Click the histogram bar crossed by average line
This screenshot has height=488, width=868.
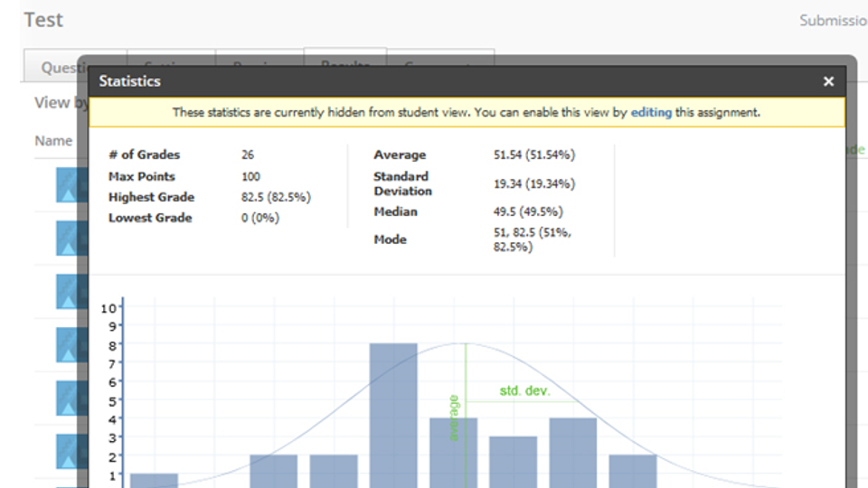[x=453, y=453]
